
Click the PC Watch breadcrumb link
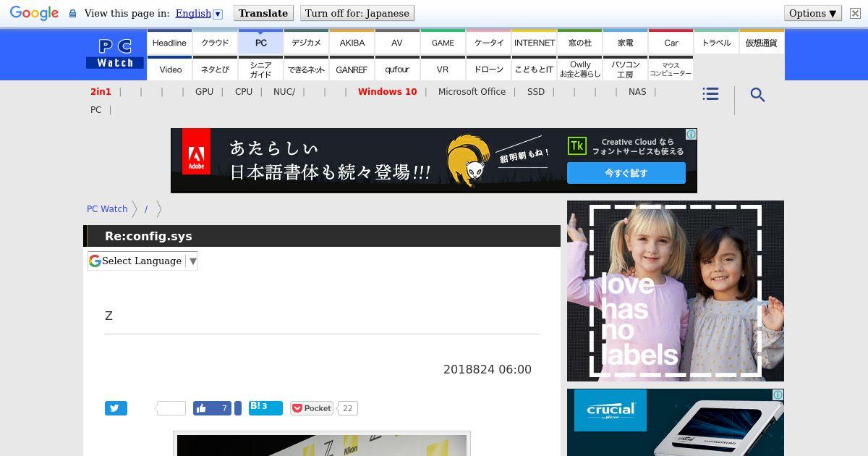pyautogui.click(x=107, y=208)
